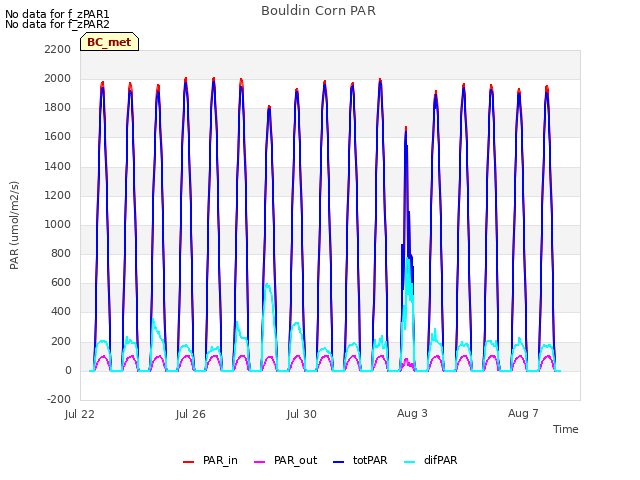The height and width of the screenshot is (480, 640).
Task: Click the Aug 3 x-axis tick label
Action: 412,413
